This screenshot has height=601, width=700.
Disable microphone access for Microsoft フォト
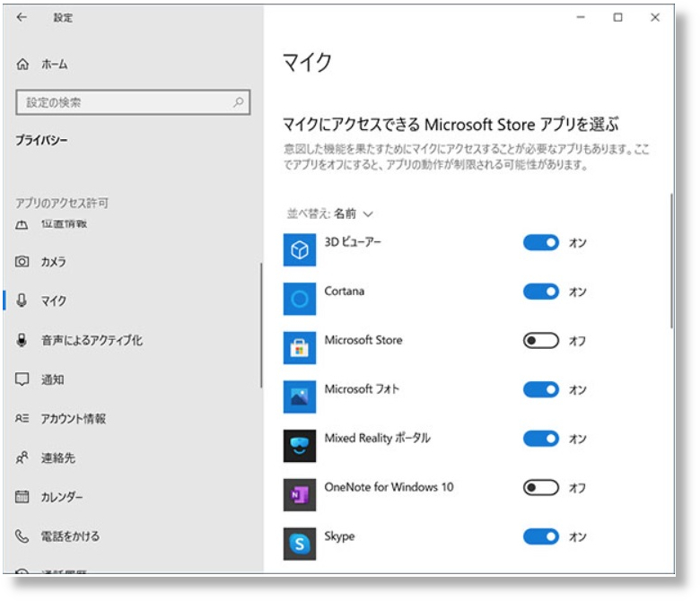point(541,390)
